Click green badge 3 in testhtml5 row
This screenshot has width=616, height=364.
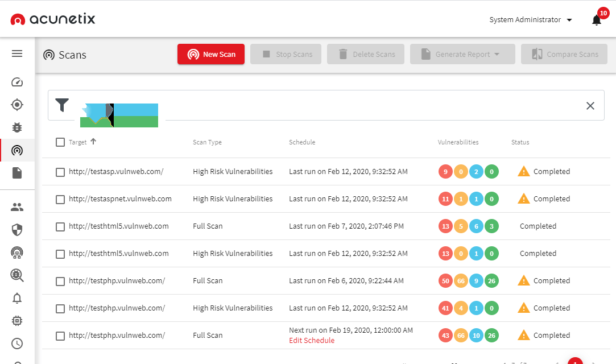coord(491,226)
